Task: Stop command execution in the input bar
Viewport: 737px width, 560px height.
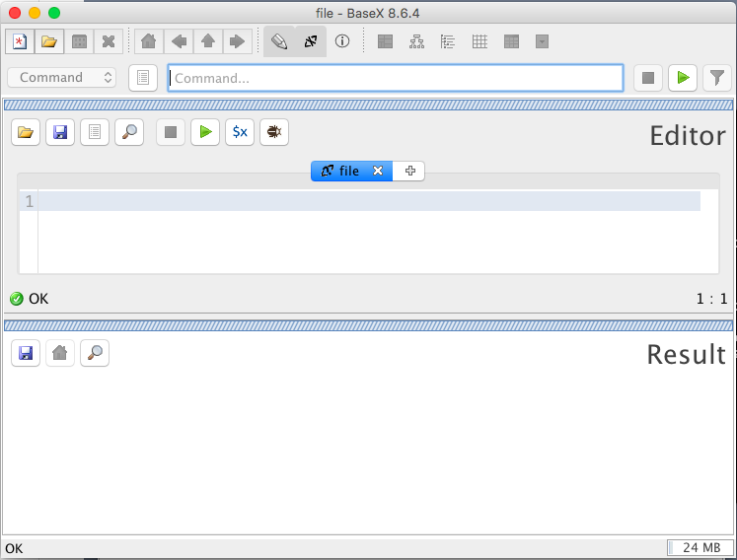Action: [648, 78]
